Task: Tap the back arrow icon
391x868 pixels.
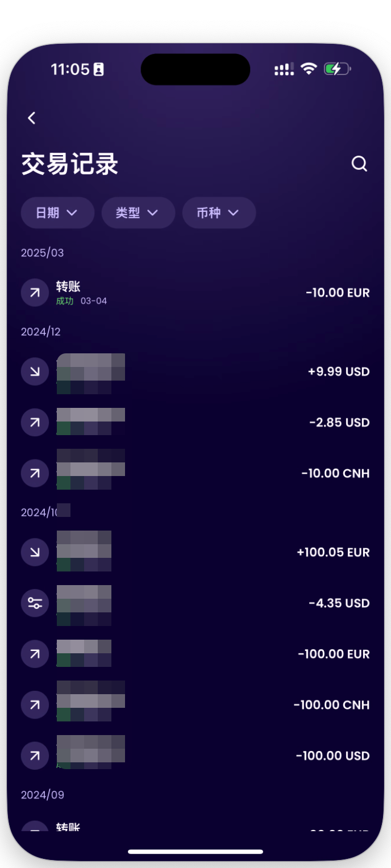Action: 32,118
